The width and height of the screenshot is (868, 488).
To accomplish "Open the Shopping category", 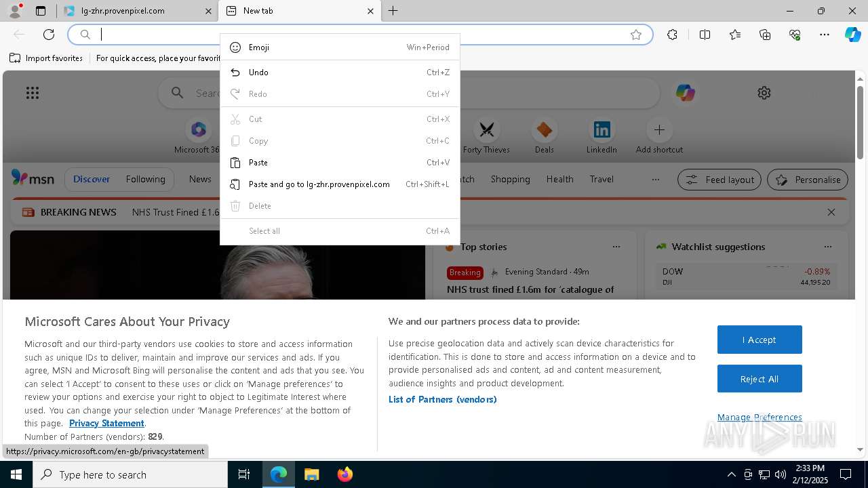I will pyautogui.click(x=510, y=179).
